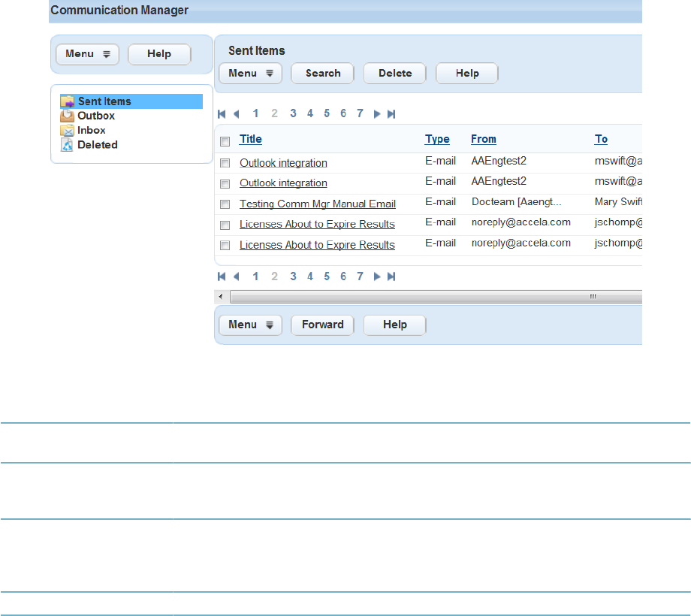Click the horizontal scrollbar thumb
Viewport: 691px width, 616px height.
click(436, 297)
